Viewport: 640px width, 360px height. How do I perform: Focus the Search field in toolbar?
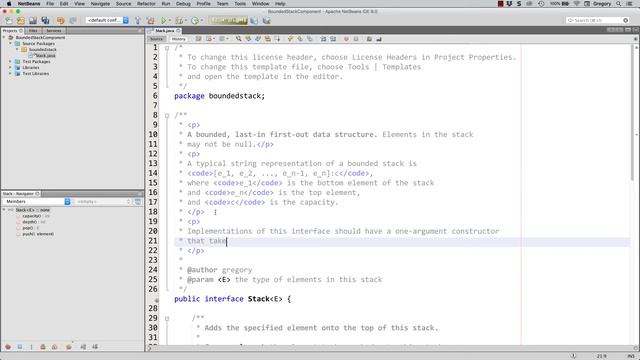tap(598, 20)
